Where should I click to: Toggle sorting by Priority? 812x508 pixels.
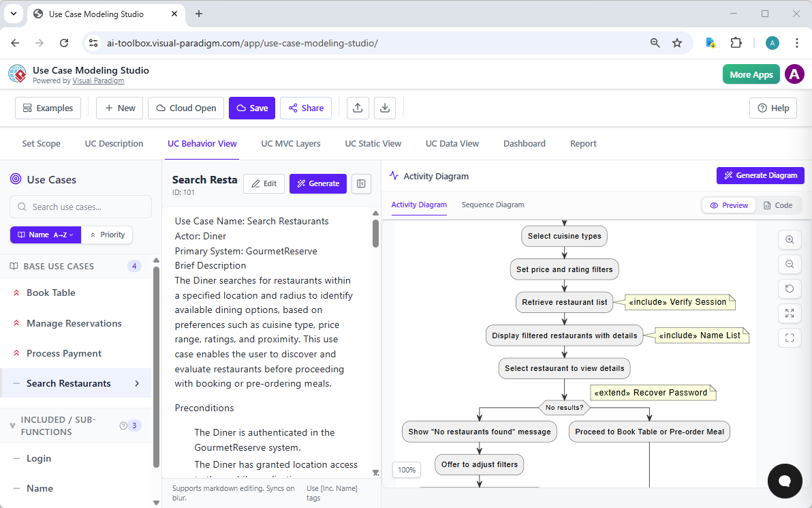pos(107,235)
